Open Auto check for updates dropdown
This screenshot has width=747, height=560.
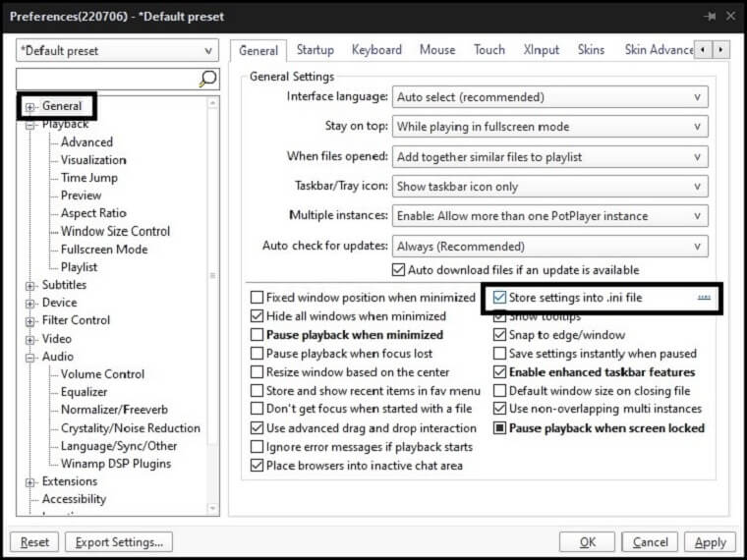[549, 247]
